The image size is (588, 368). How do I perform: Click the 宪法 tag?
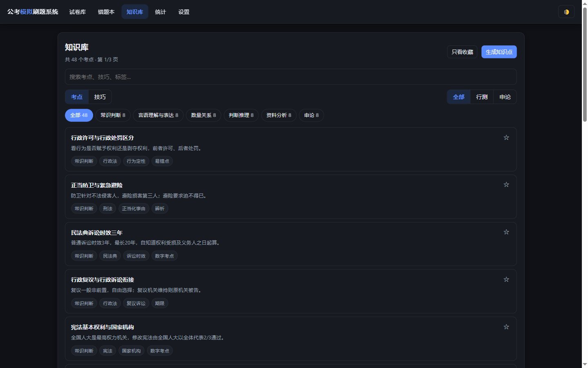pos(108,351)
